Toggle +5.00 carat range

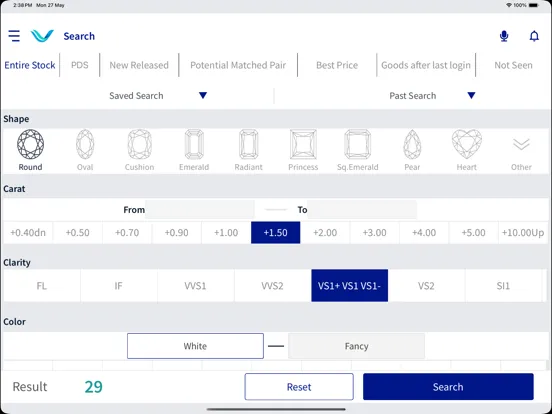(x=473, y=233)
